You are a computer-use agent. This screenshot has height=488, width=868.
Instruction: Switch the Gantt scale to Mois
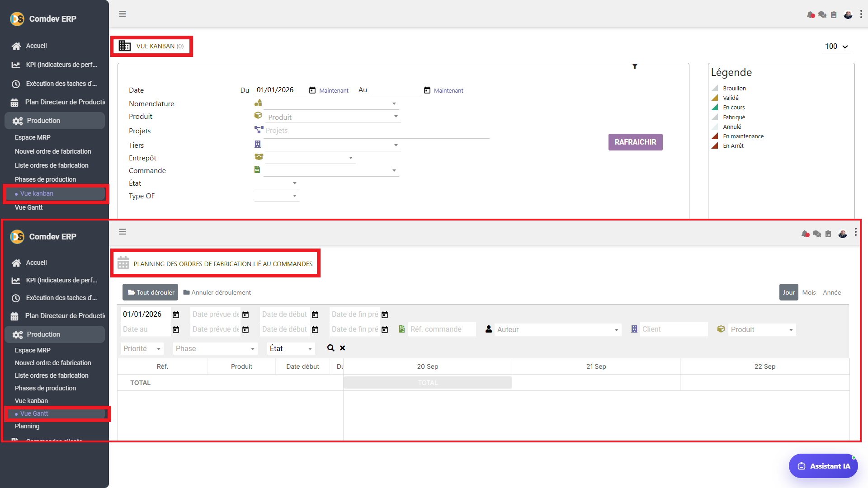point(809,292)
